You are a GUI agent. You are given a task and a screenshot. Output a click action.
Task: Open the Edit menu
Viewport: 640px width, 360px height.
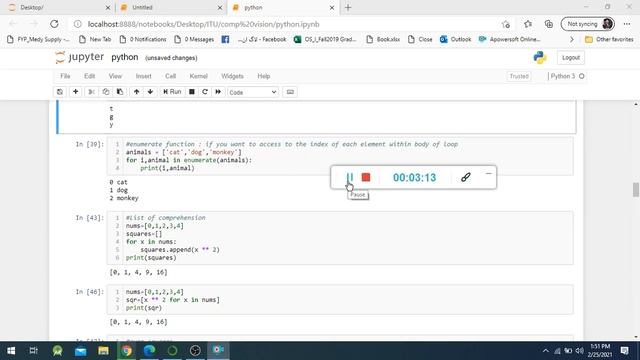89,76
